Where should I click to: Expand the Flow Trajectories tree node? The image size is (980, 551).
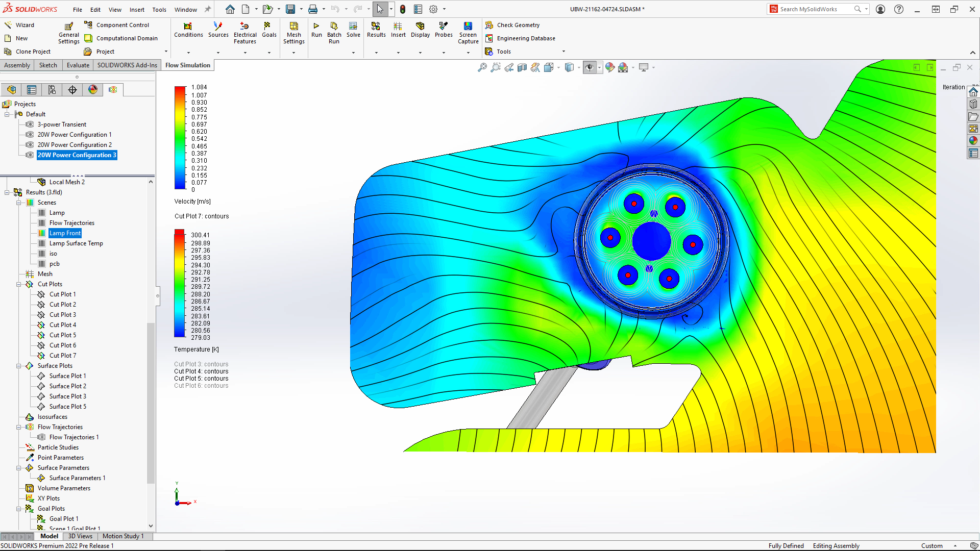(x=19, y=427)
